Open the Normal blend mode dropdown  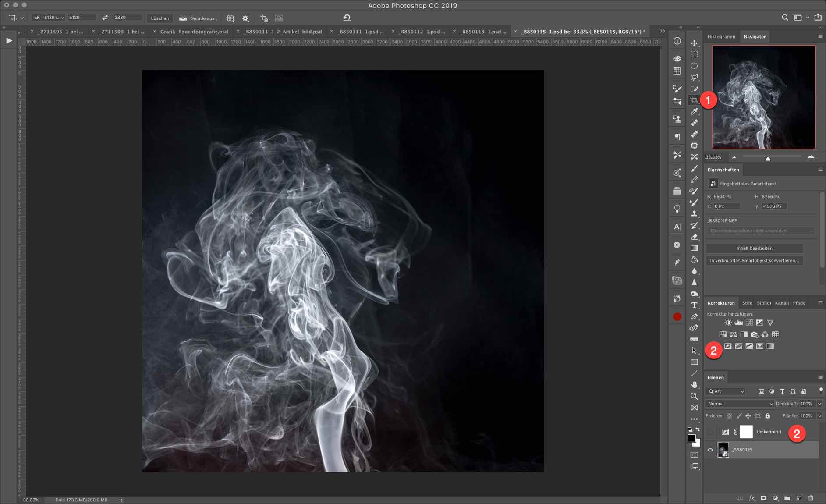pyautogui.click(x=740, y=404)
